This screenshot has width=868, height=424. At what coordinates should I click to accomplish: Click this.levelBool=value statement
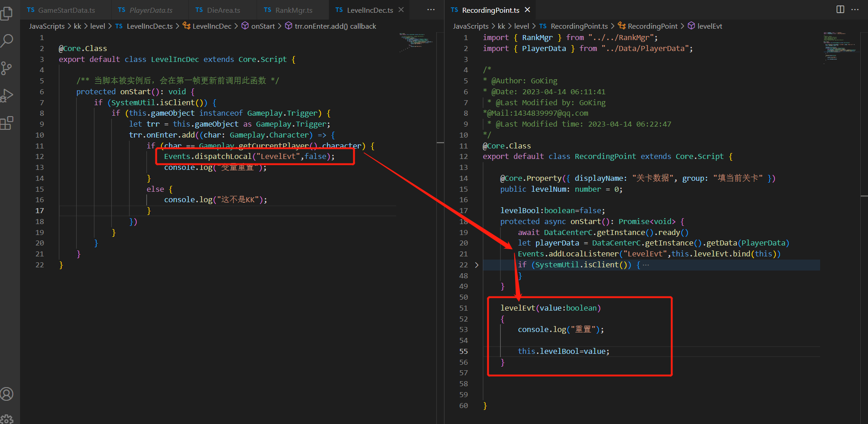click(x=563, y=352)
